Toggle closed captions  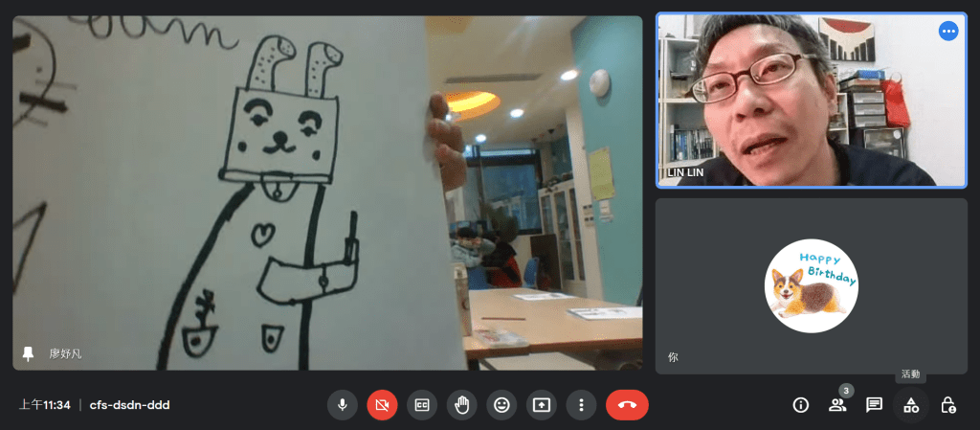421,405
